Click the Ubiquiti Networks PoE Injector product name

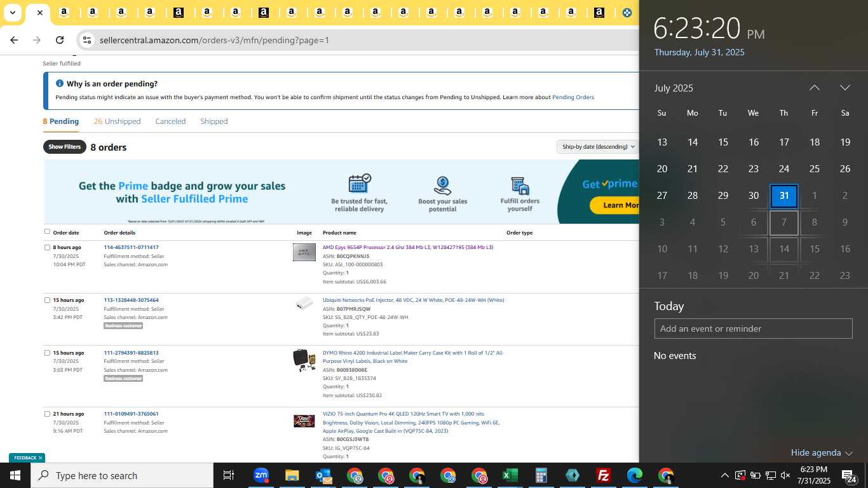pos(413,300)
